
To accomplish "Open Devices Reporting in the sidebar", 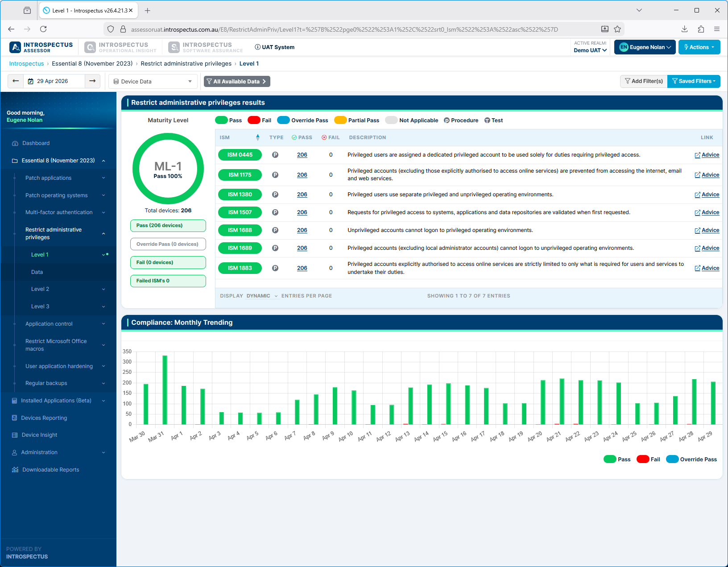I will pyautogui.click(x=44, y=418).
